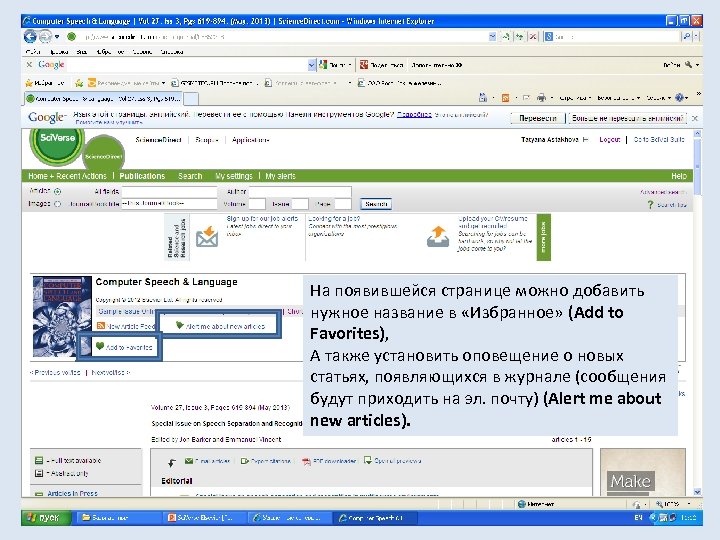Image resolution: width=720 pixels, height=540 pixels.
Task: Click the Home icon in command bar
Action: [483, 97]
